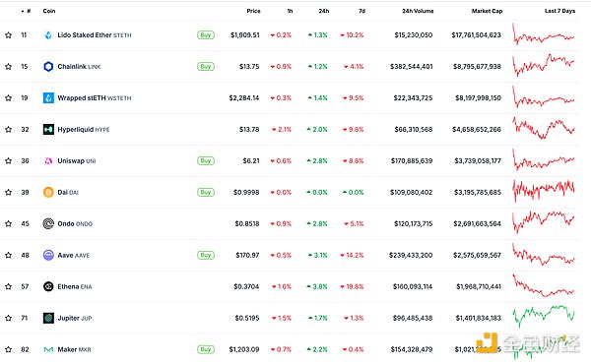Viewport: 591px width, 364px height.
Task: Sort by rank number column header
Action: (x=27, y=11)
